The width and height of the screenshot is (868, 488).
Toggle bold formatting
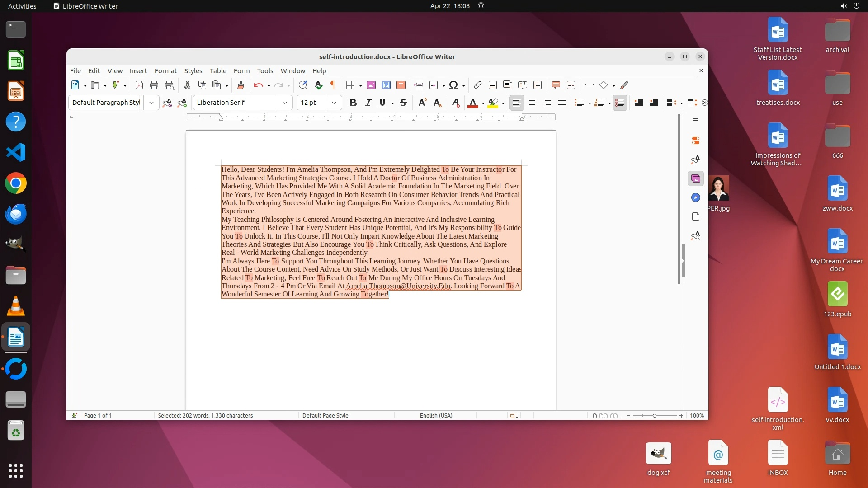pos(353,103)
